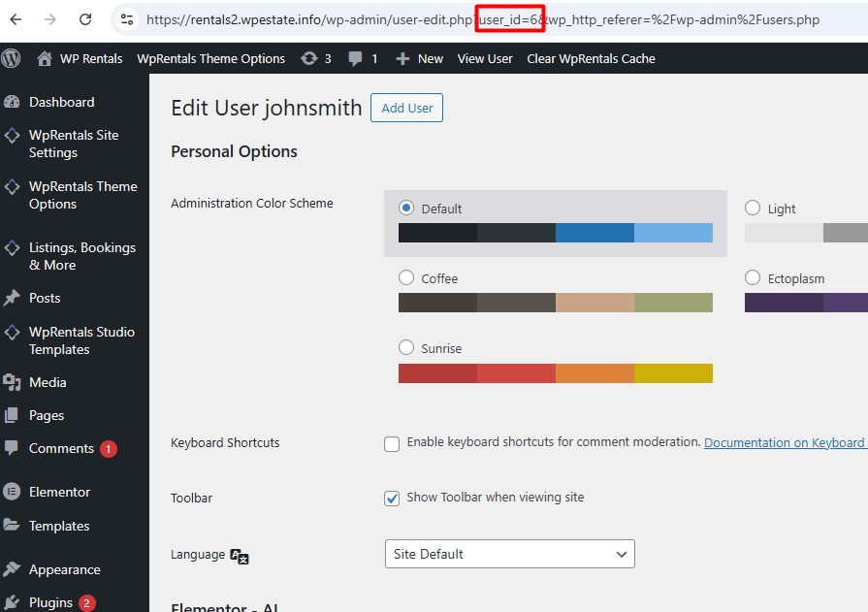Click the home icon beside WP Rentals
This screenshot has width=868, height=612.
coord(45,58)
